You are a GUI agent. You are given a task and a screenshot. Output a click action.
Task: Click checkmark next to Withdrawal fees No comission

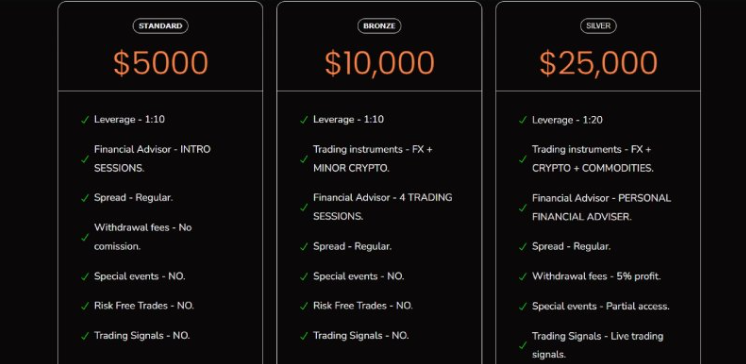click(x=85, y=237)
